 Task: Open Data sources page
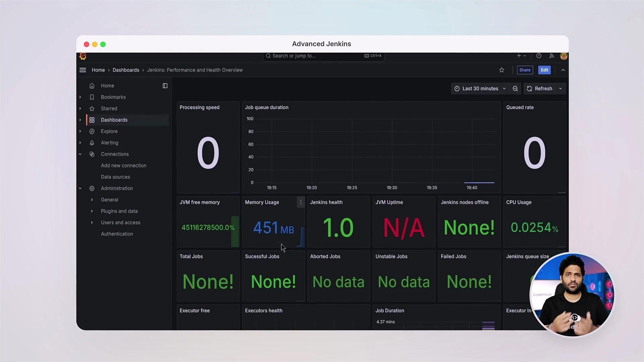point(115,177)
